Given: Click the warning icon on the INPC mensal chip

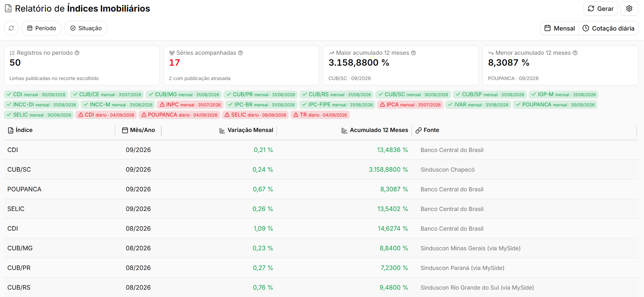Looking at the screenshot, I should tap(162, 105).
